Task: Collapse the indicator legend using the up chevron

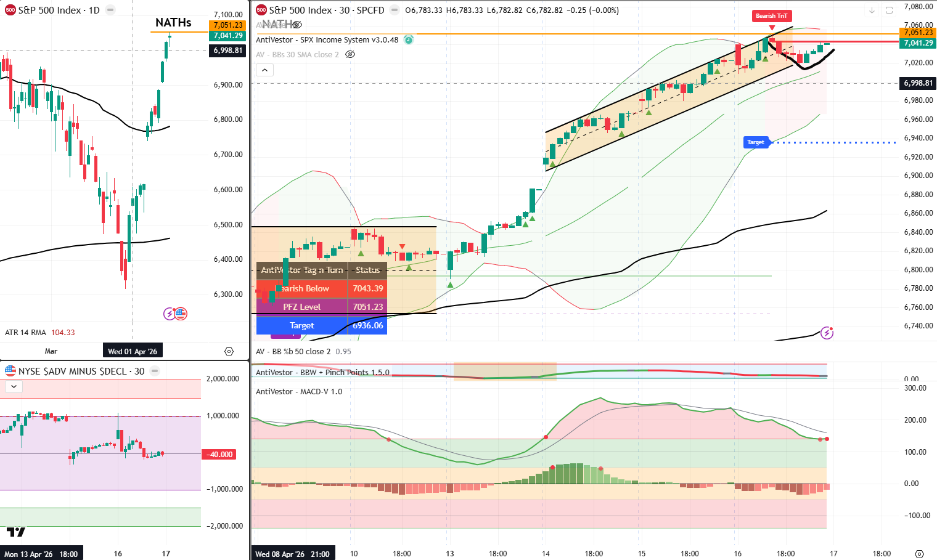Action: [x=264, y=70]
